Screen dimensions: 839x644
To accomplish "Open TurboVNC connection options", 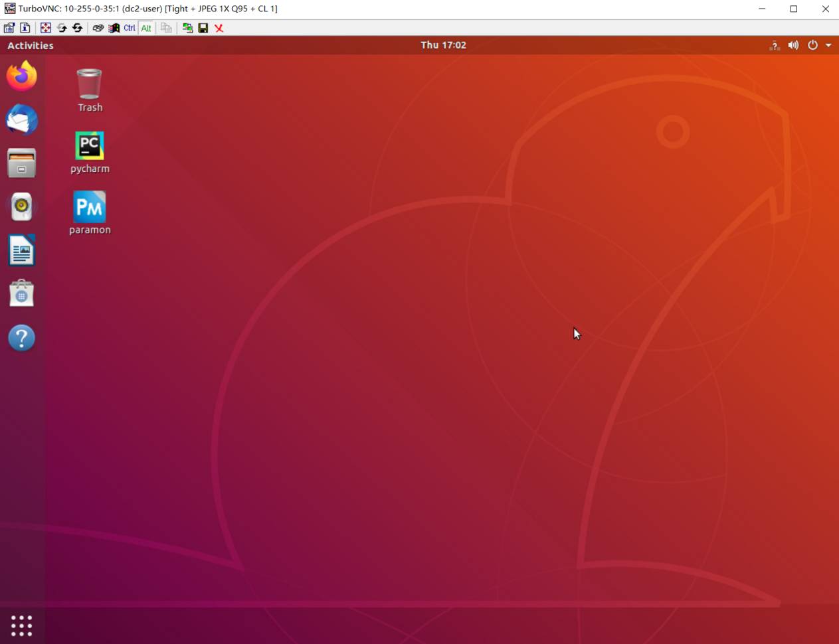I will (9, 28).
